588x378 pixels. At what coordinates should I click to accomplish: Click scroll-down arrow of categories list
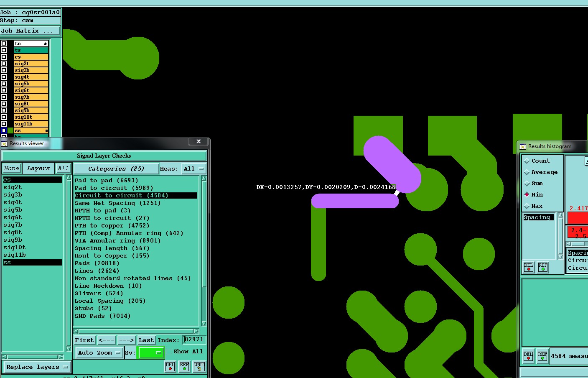pyautogui.click(x=204, y=324)
